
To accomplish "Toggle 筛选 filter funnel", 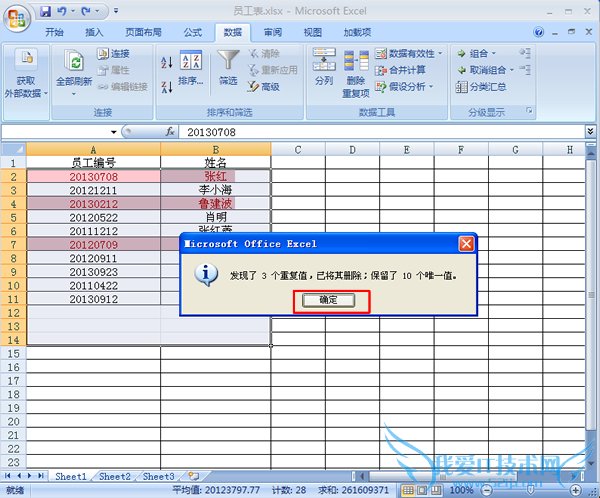I will click(x=228, y=67).
